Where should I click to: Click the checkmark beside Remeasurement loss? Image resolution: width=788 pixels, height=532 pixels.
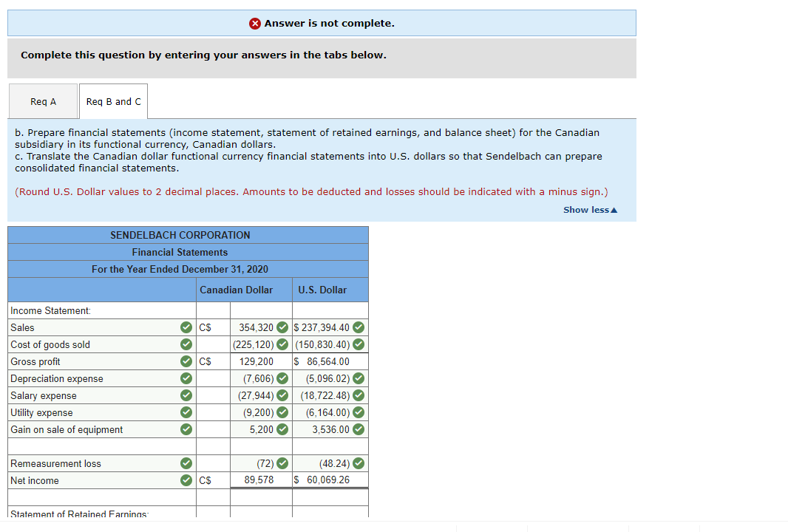click(x=186, y=463)
